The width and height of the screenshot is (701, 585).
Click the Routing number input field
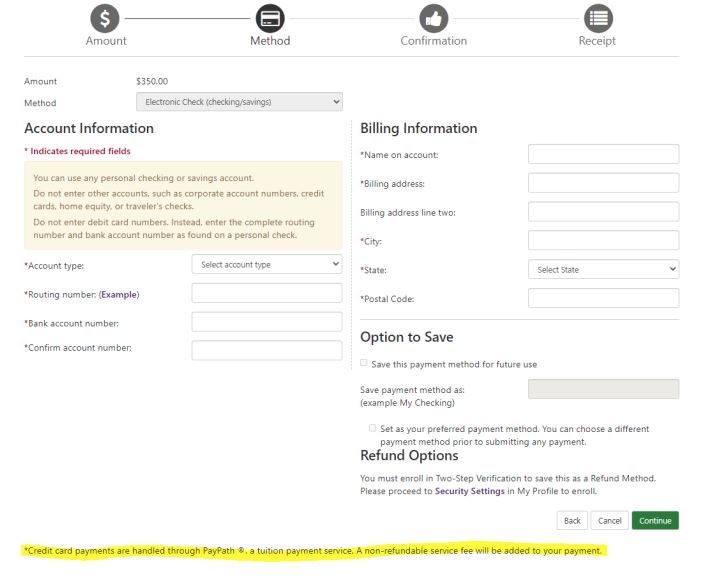point(267,293)
